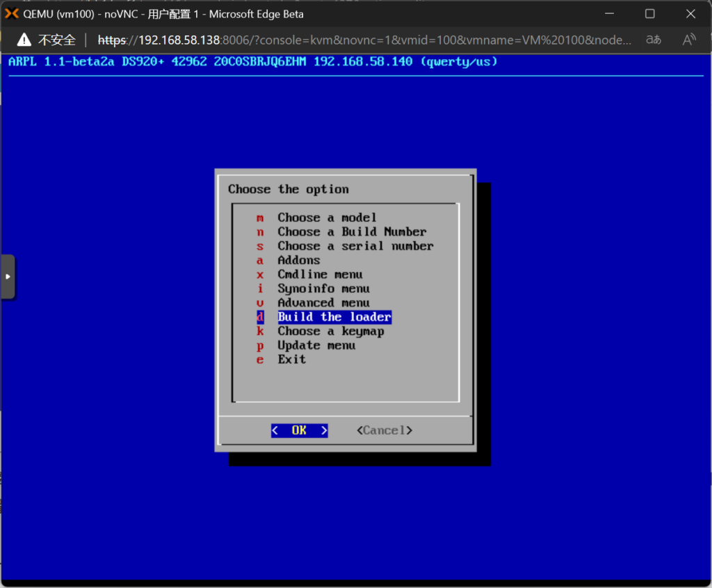
Task: Click the insecure site warning icon
Action: [24, 40]
